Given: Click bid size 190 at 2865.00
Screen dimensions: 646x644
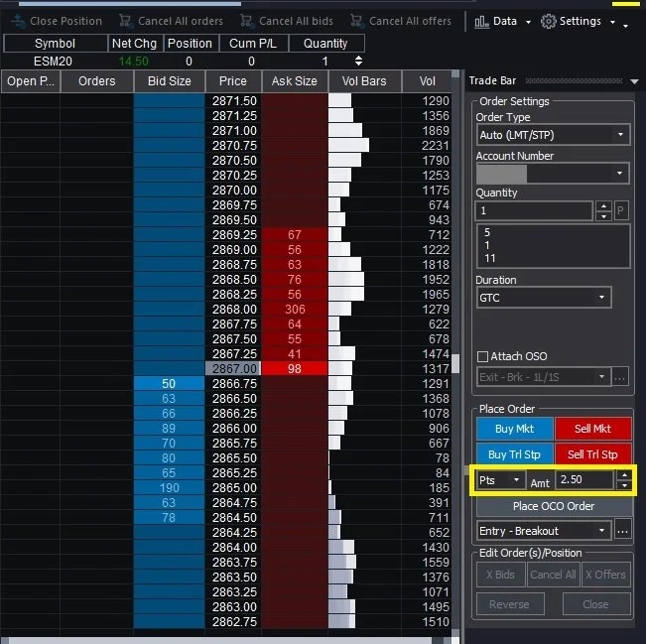Looking at the screenshot, I should coord(169,488).
